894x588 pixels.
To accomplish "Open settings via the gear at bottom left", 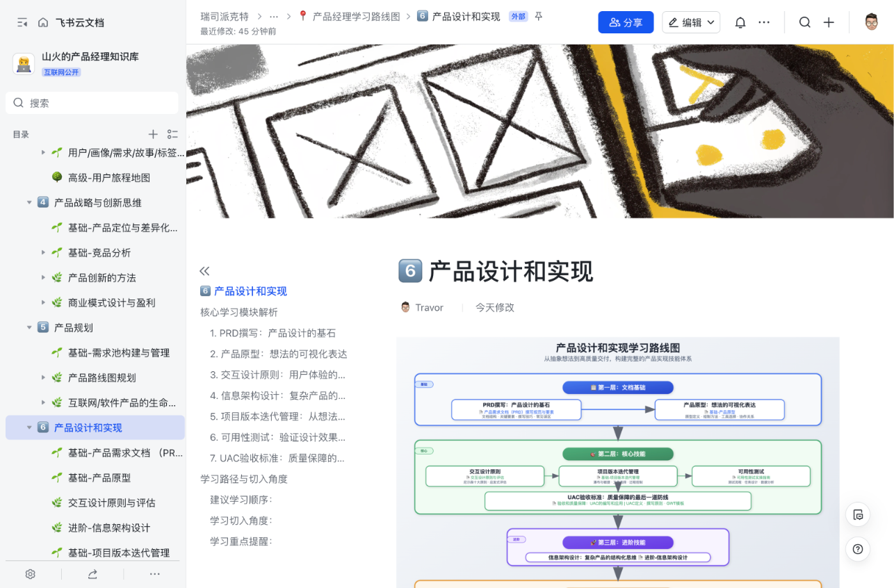I will [x=29, y=574].
